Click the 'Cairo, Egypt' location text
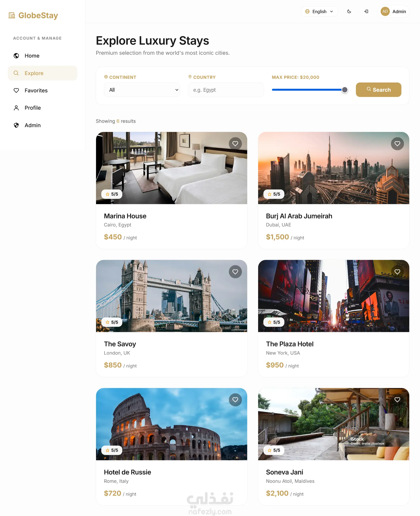 (118, 225)
